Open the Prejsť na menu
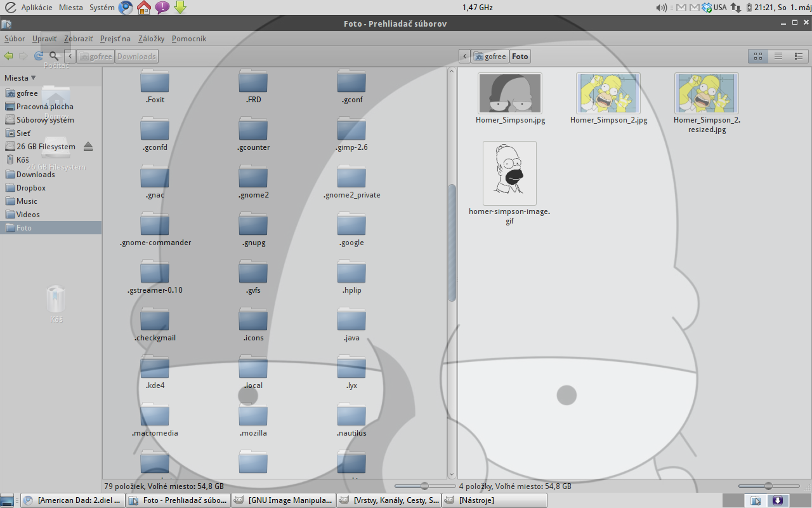The image size is (812, 508). coord(115,39)
